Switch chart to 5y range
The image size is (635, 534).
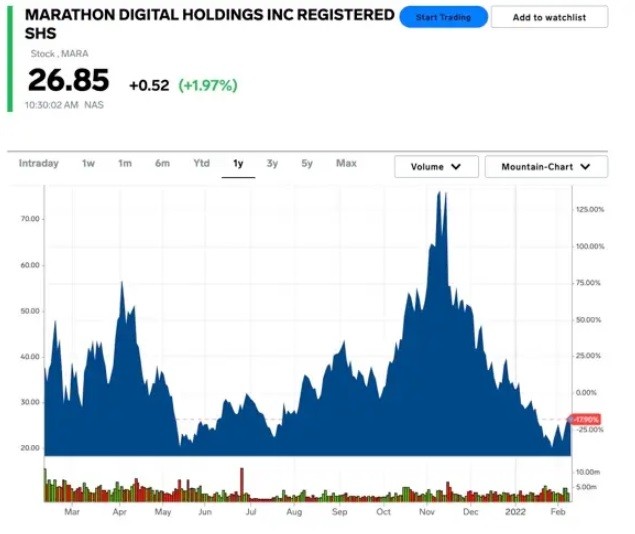(x=307, y=163)
